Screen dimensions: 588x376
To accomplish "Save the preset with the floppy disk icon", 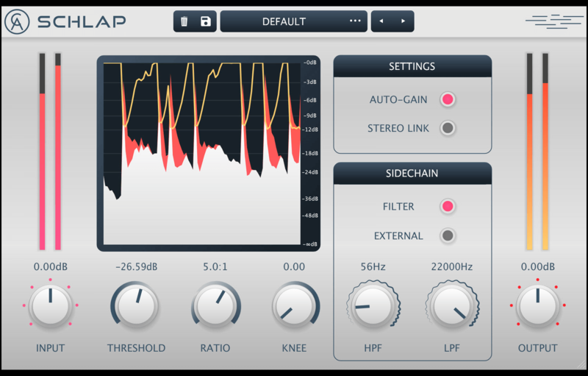I will 206,21.
